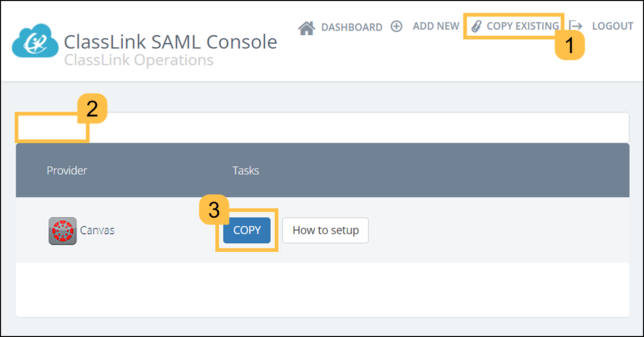The width and height of the screenshot is (644, 337).
Task: Click LOGOUT in the top menu
Action: [613, 26]
